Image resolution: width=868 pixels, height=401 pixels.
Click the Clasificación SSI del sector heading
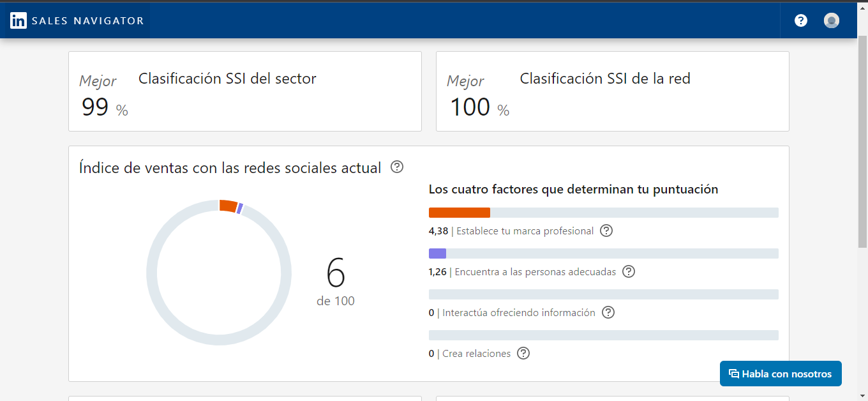pyautogui.click(x=227, y=79)
